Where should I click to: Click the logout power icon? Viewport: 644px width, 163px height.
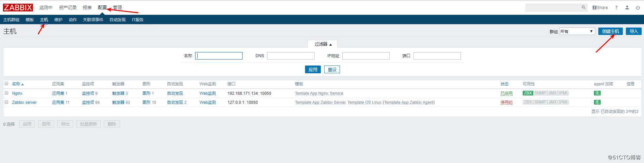(638, 7)
